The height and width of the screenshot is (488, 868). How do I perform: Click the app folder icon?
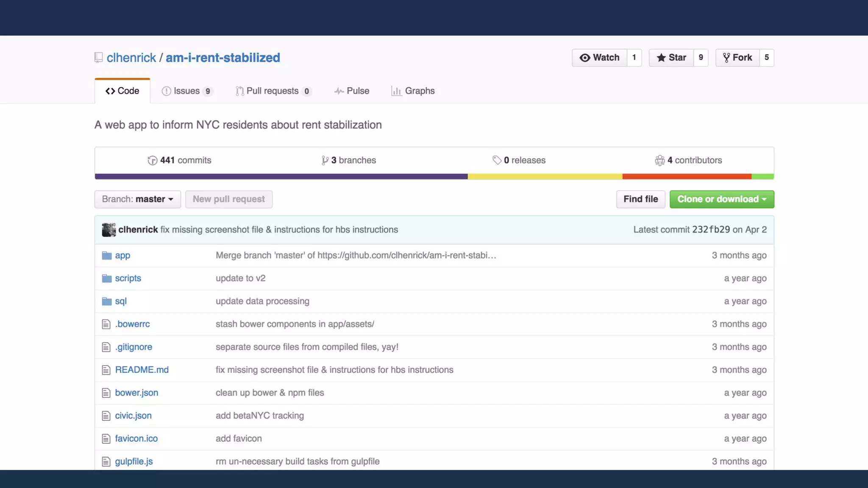pyautogui.click(x=106, y=255)
